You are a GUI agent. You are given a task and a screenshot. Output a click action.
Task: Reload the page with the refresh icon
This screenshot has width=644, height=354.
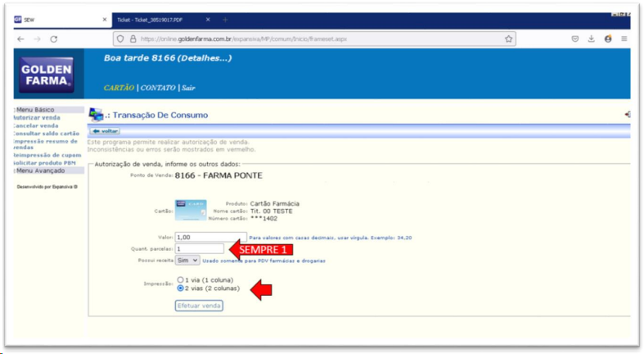click(54, 39)
